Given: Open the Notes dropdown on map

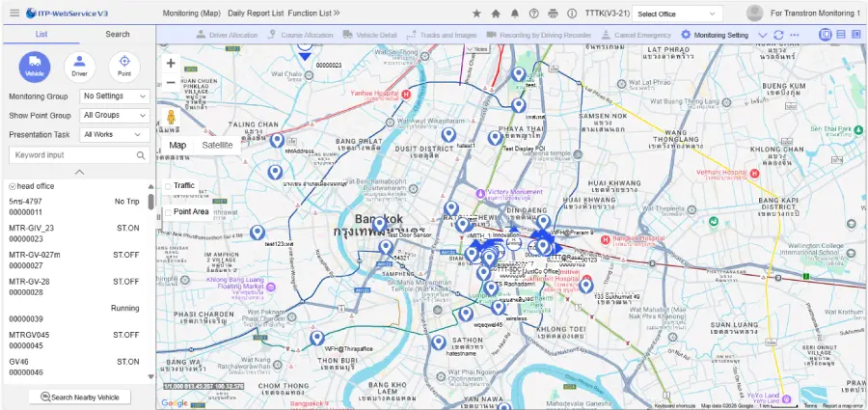Looking at the screenshot, I should tap(477, 49).
